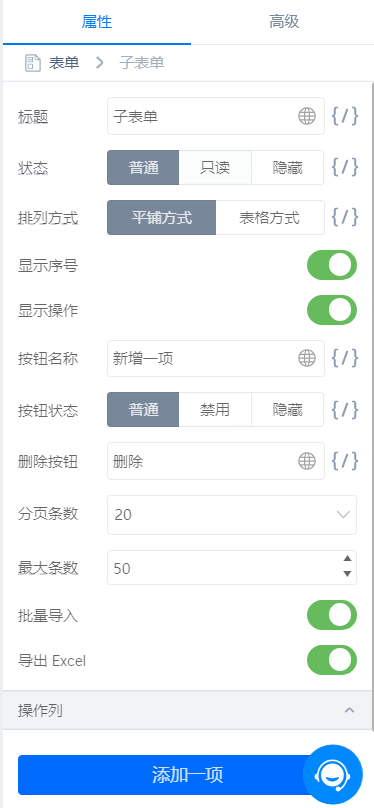Open expression binding icon beside 标题
The width and height of the screenshot is (374, 808).
345,116
